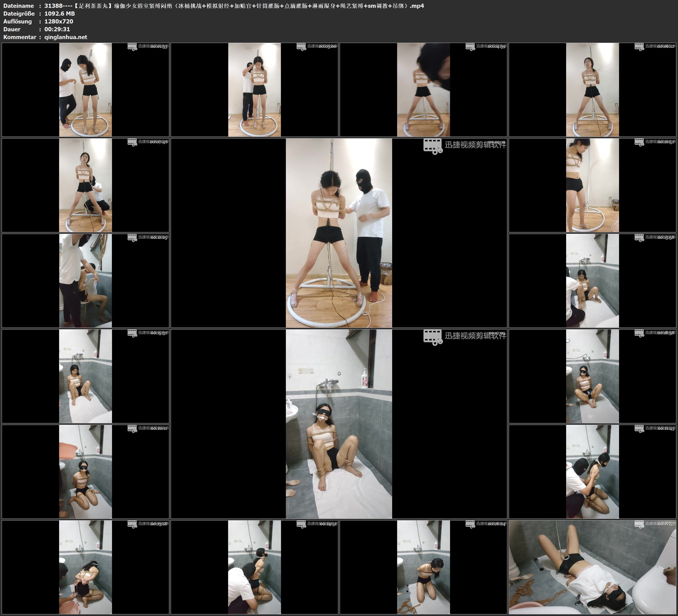Open the thumbnail stamped 00:10:52
The image size is (678, 616).
(x=592, y=185)
